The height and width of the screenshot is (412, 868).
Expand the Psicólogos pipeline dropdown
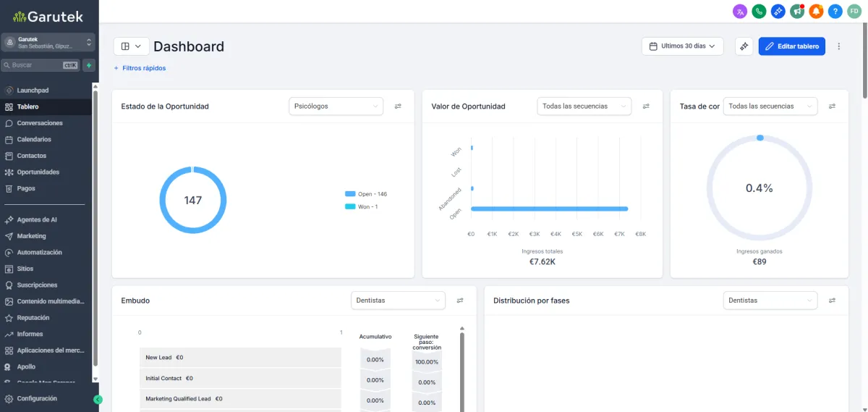tap(336, 106)
